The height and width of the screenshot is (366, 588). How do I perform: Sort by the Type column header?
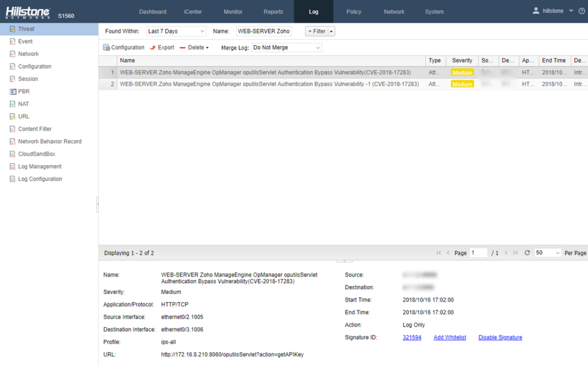(435, 60)
